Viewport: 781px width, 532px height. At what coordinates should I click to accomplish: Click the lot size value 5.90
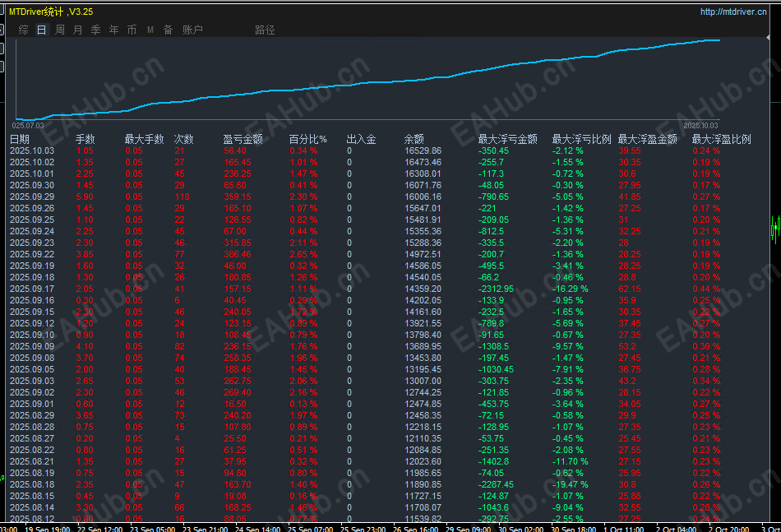(85, 197)
